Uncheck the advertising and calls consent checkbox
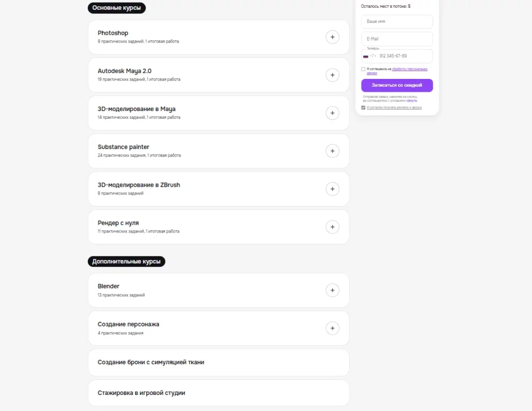The width and height of the screenshot is (532, 411). tap(364, 107)
